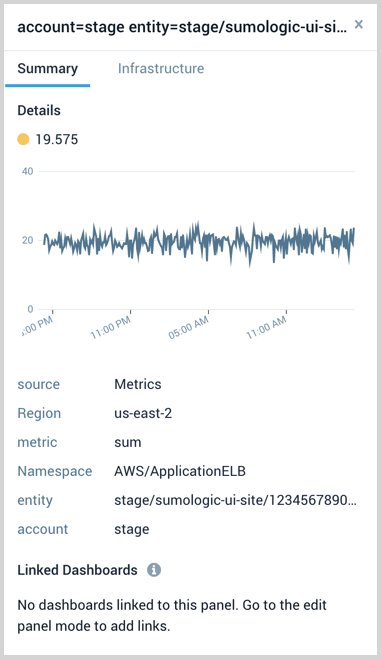The width and height of the screenshot is (381, 659).
Task: Click the yellow series dot beside 19.575
Action: (x=23, y=139)
